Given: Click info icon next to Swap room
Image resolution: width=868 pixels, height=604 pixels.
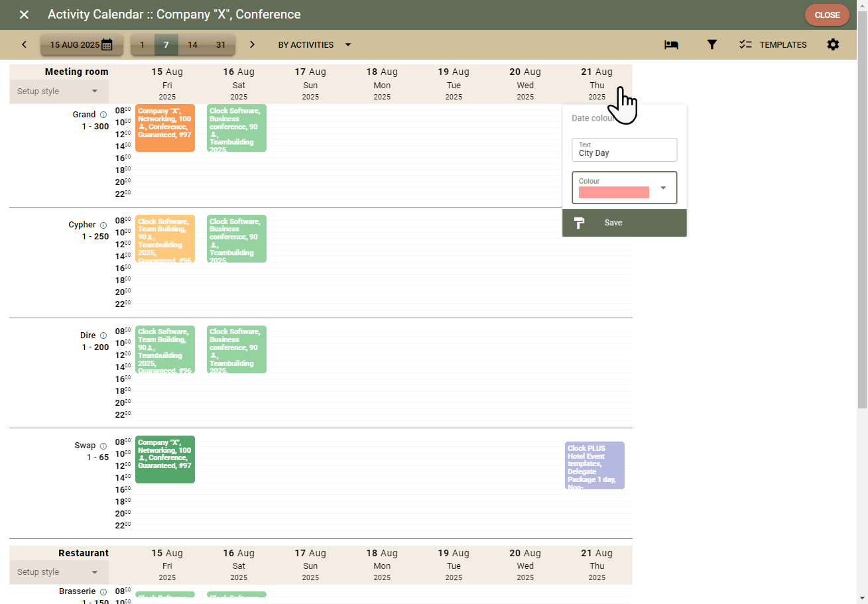Looking at the screenshot, I should tap(103, 446).
